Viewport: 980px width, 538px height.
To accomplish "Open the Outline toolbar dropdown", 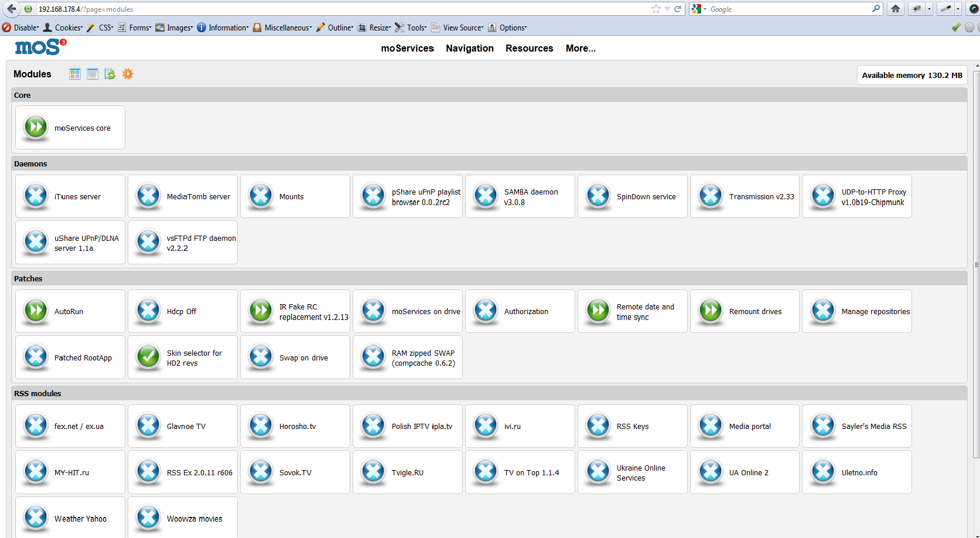I will pos(335,28).
